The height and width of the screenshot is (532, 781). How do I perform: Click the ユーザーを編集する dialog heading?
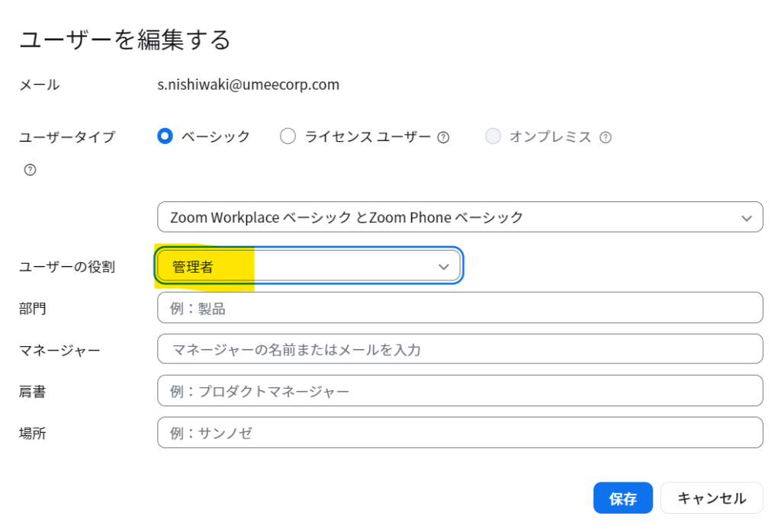[x=125, y=40]
